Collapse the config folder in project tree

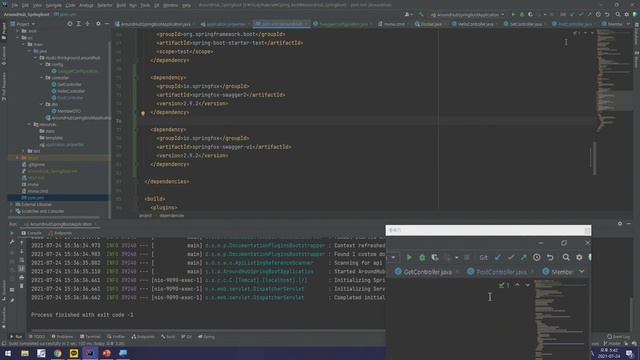[x=42, y=64]
